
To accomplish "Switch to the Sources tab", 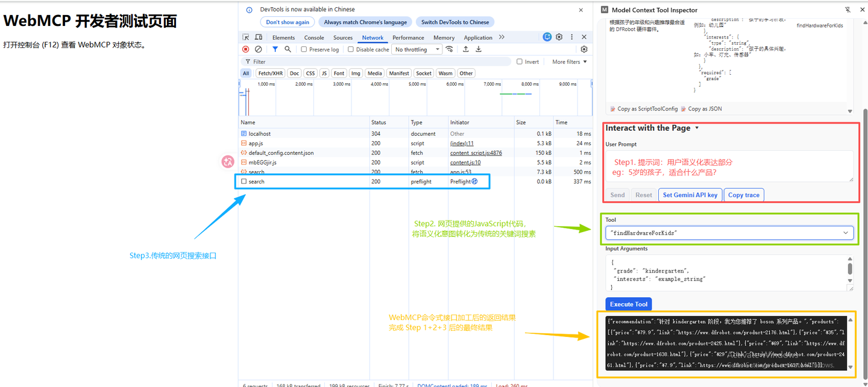I will tap(343, 37).
